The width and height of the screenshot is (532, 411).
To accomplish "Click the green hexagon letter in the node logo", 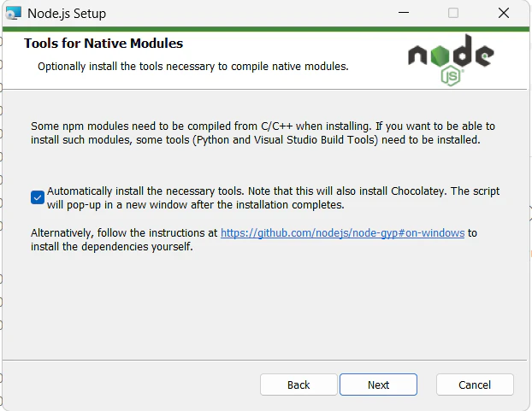I will click(440, 56).
